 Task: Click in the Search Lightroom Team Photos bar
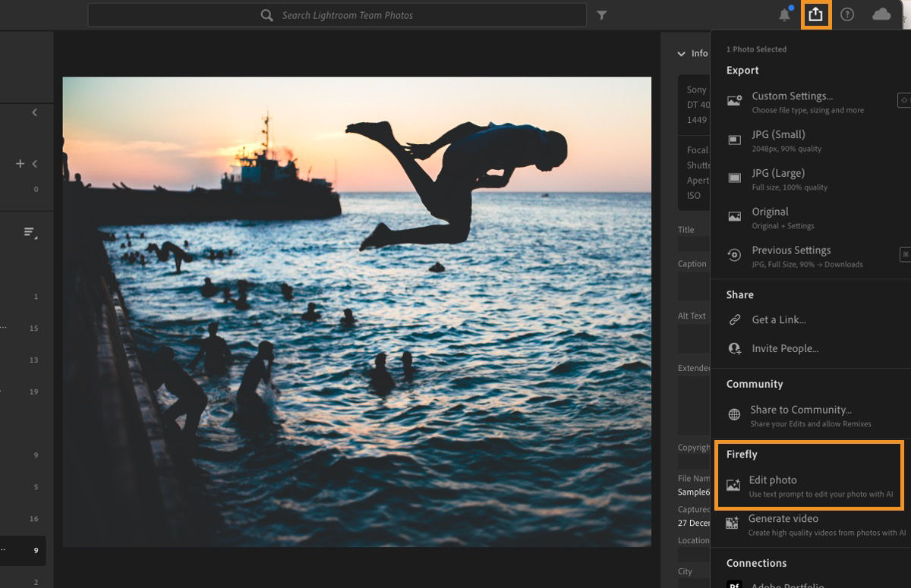(337, 14)
